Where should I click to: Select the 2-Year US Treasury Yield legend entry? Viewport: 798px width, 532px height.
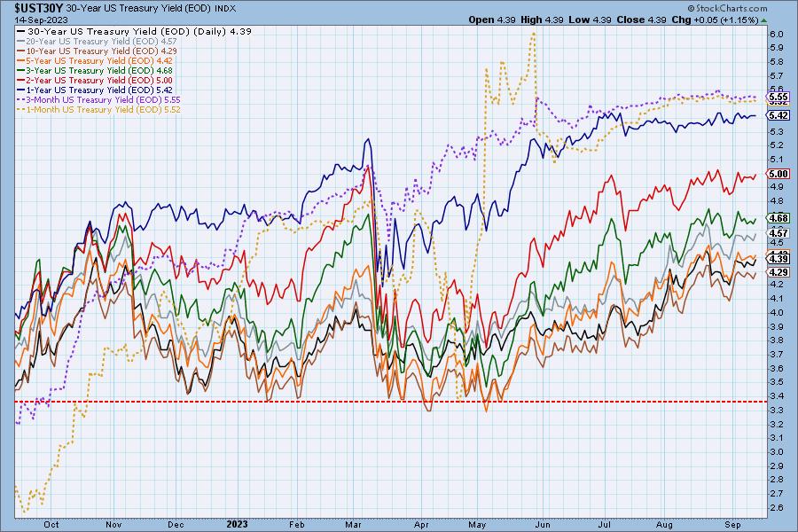pos(95,80)
